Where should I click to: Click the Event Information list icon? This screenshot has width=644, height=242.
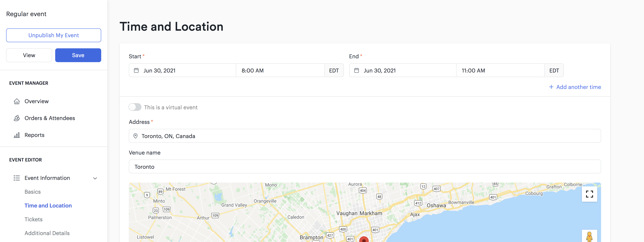pyautogui.click(x=17, y=178)
